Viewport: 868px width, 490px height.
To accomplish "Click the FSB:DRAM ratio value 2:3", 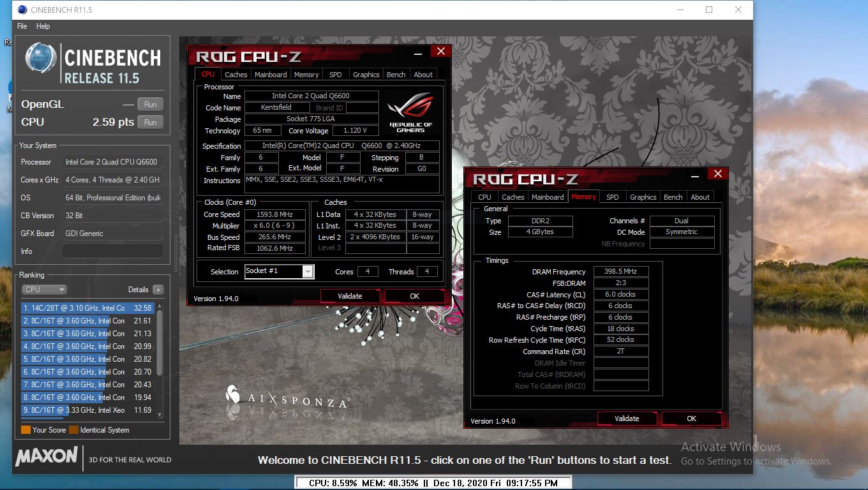I will pyautogui.click(x=621, y=283).
